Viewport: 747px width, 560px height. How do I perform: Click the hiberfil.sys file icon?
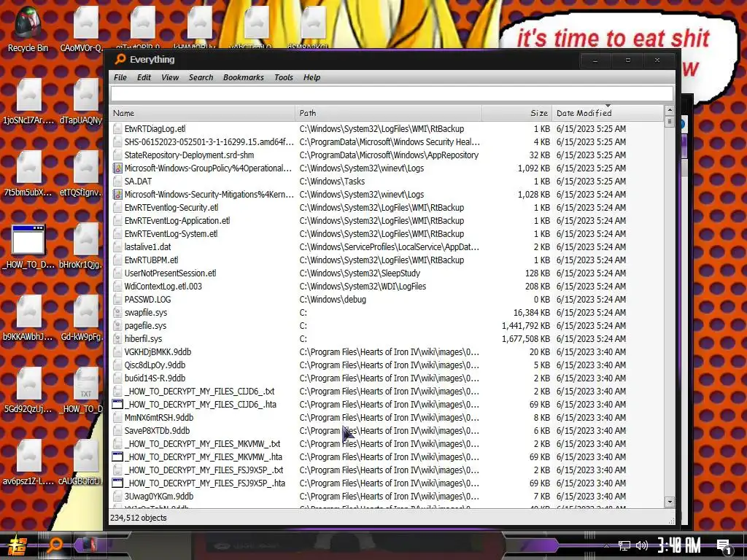pyautogui.click(x=117, y=338)
